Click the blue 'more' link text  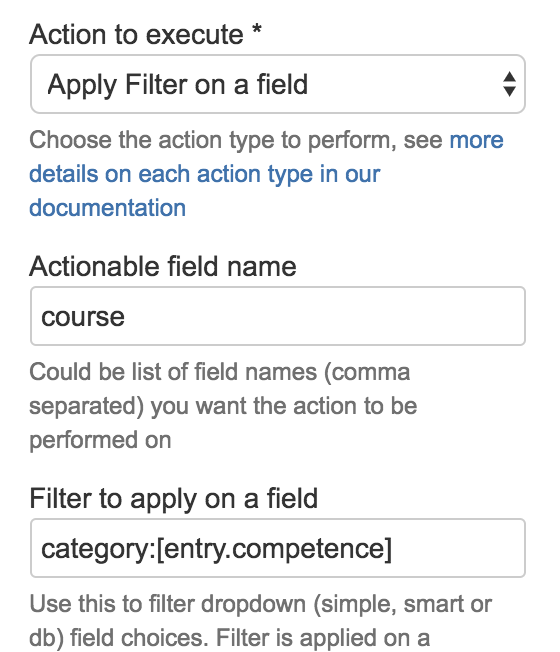(x=476, y=140)
